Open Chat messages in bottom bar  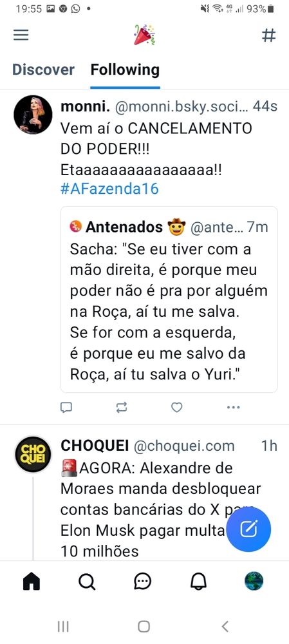pyautogui.click(x=142, y=582)
